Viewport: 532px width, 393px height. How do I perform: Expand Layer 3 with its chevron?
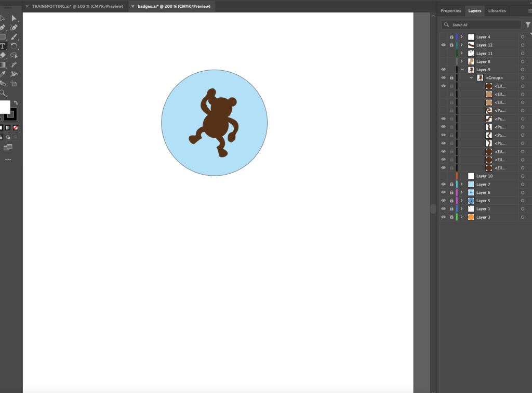[x=462, y=217]
